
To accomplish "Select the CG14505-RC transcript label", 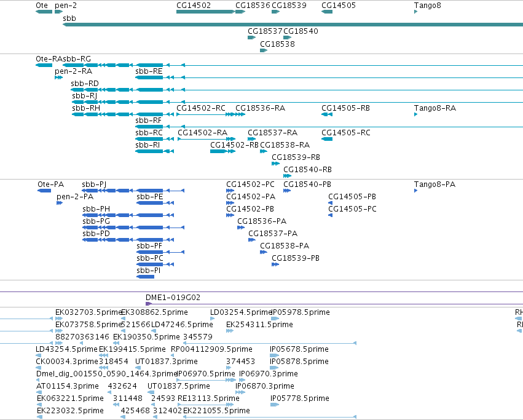I will coord(346,133).
